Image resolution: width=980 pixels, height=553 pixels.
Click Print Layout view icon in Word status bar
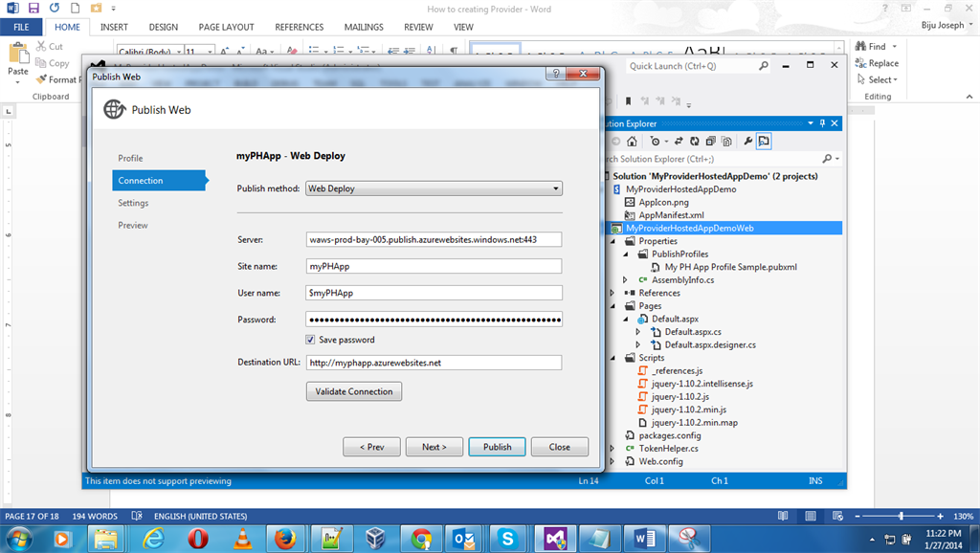pyautogui.click(x=811, y=516)
